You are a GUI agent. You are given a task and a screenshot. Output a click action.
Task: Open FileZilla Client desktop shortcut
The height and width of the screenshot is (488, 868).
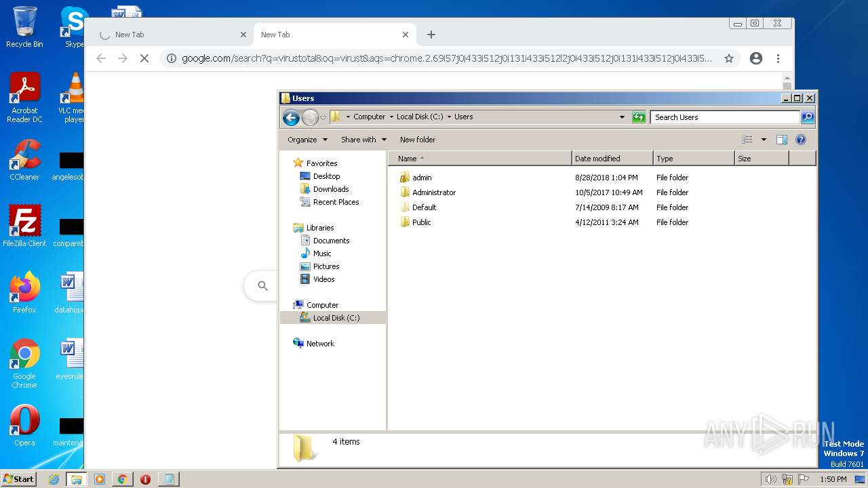click(x=24, y=226)
